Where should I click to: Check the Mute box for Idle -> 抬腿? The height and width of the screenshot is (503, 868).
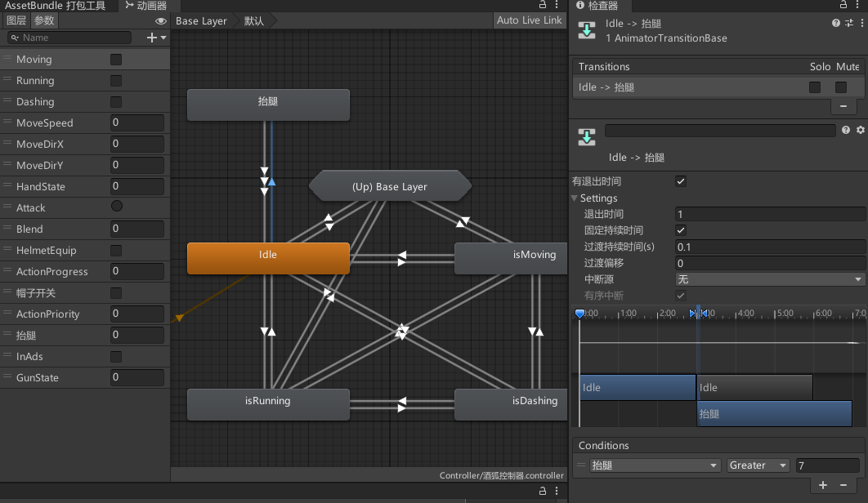pyautogui.click(x=840, y=87)
